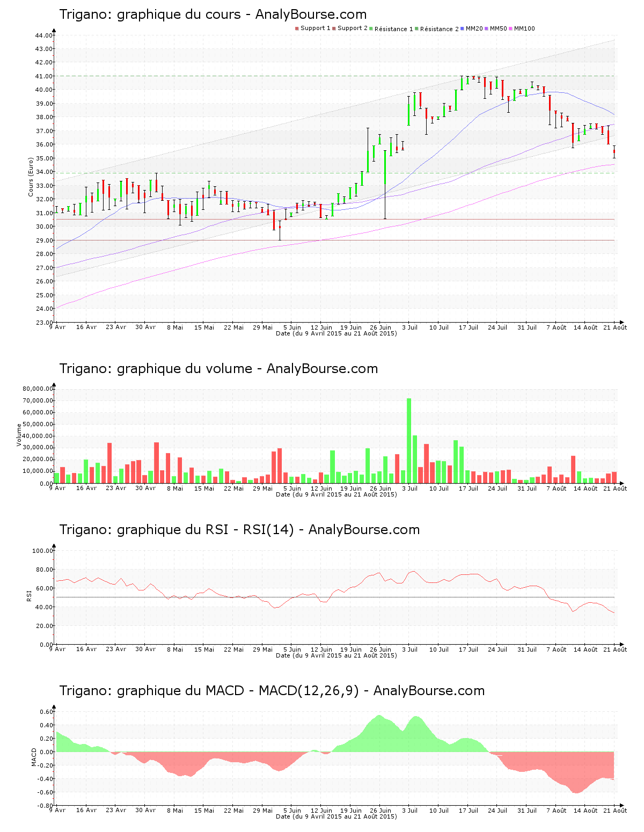Select the 'Résistance 1' legend label
This screenshot has height=832, width=644.
pos(394,29)
